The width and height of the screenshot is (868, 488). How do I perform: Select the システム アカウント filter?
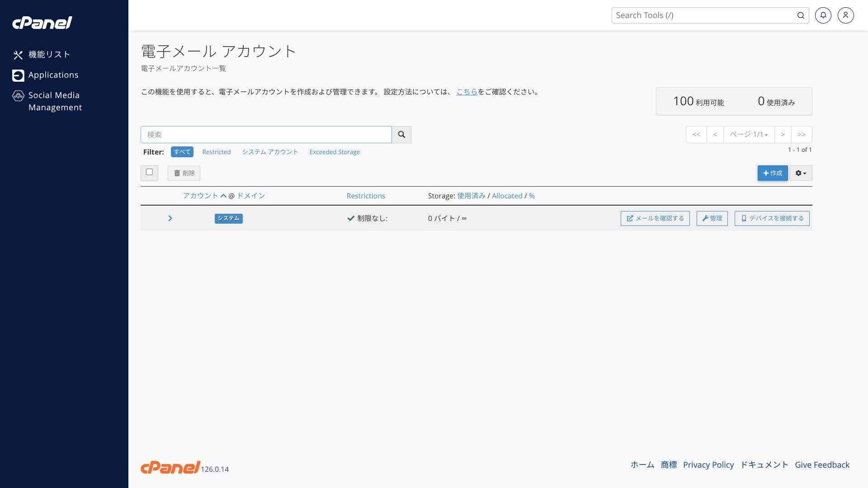pyautogui.click(x=270, y=152)
